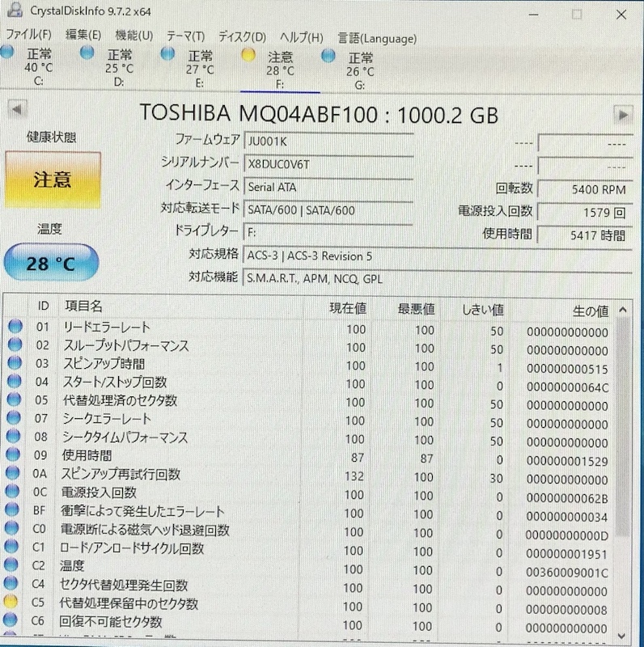This screenshot has width=644, height=647.
Task: Click the status orb for ID 09 使用時間 row
Action: pyautogui.click(x=13, y=455)
